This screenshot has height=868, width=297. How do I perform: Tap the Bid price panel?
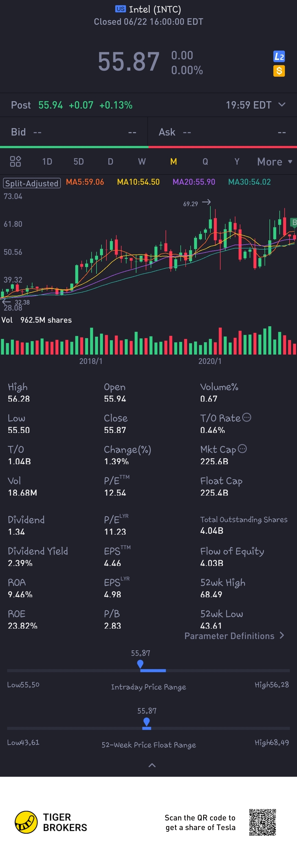[74, 132]
